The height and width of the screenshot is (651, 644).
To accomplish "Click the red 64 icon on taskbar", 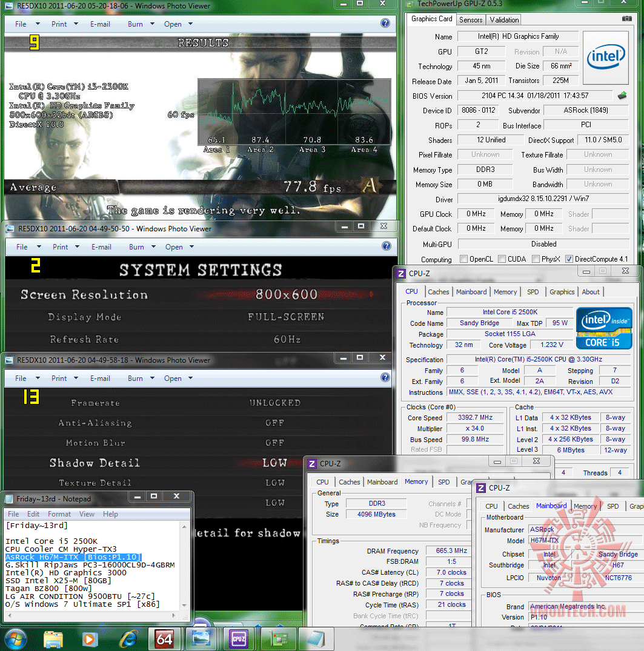I will pos(165,639).
